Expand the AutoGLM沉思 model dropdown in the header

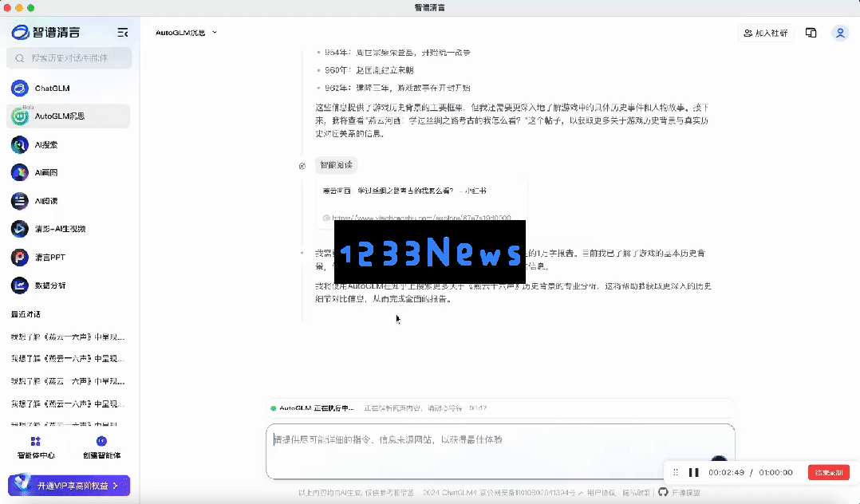click(x=186, y=33)
